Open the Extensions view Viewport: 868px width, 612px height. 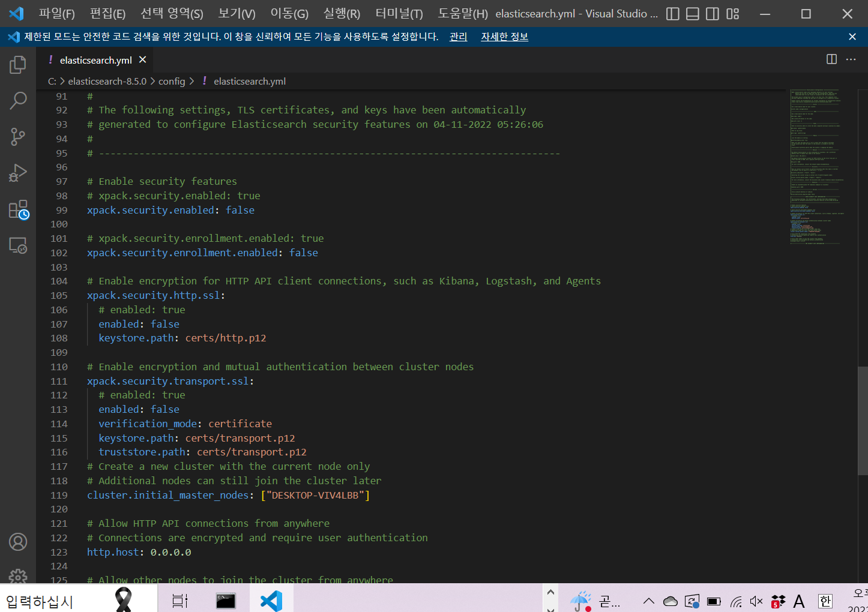pos(18,209)
